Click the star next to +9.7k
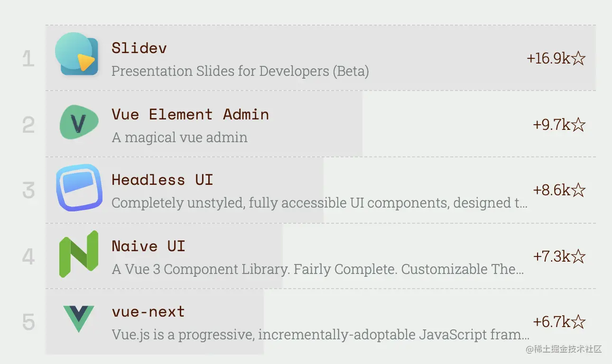The height and width of the screenshot is (364, 612). click(x=578, y=125)
